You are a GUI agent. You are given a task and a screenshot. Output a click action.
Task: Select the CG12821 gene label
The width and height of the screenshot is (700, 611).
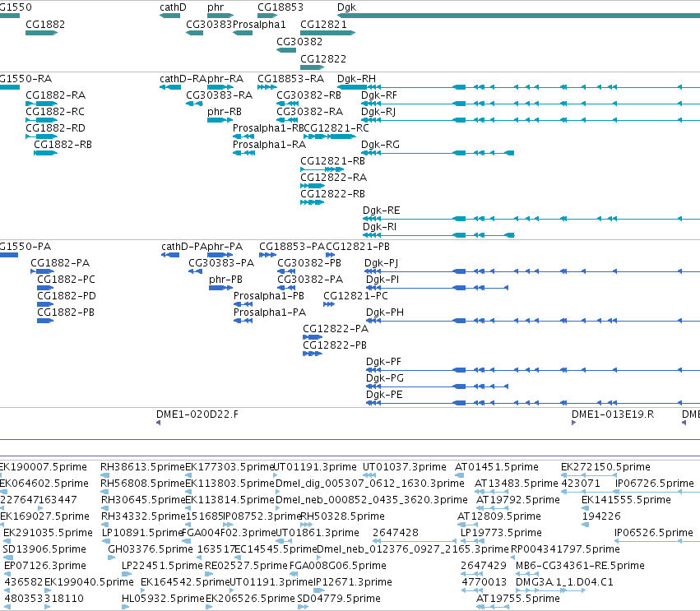pyautogui.click(x=323, y=24)
